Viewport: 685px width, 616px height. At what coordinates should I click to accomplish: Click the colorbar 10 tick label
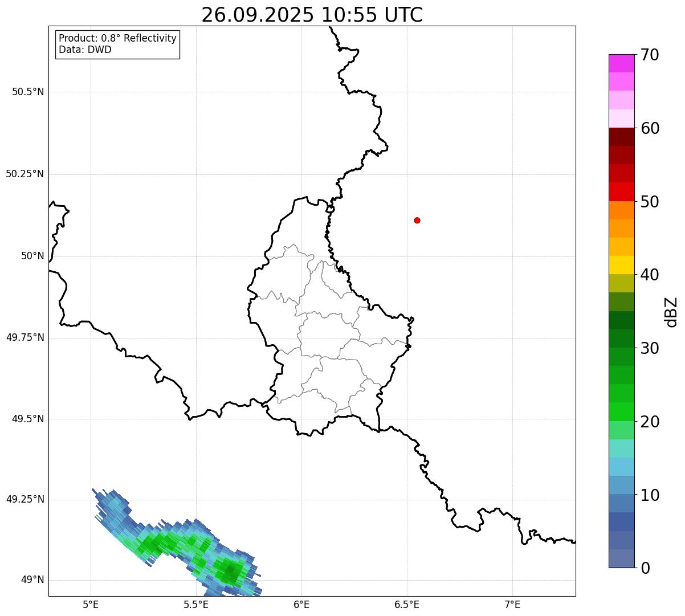pyautogui.click(x=650, y=495)
